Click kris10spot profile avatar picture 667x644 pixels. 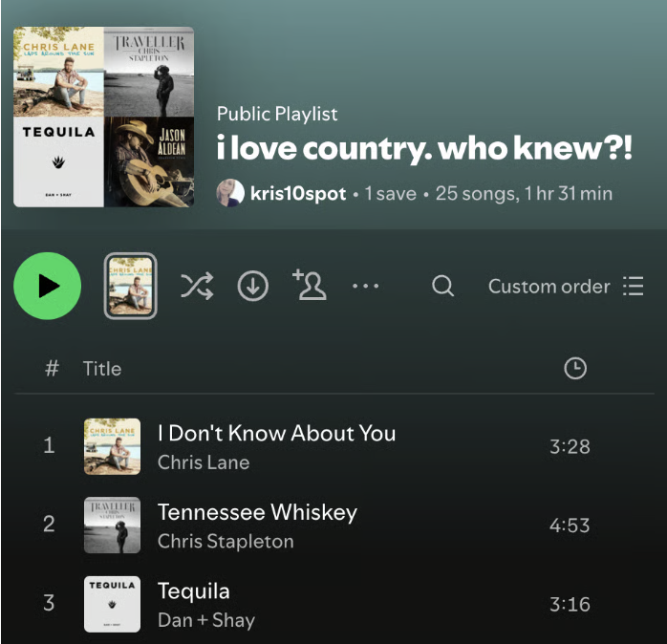coord(230,193)
